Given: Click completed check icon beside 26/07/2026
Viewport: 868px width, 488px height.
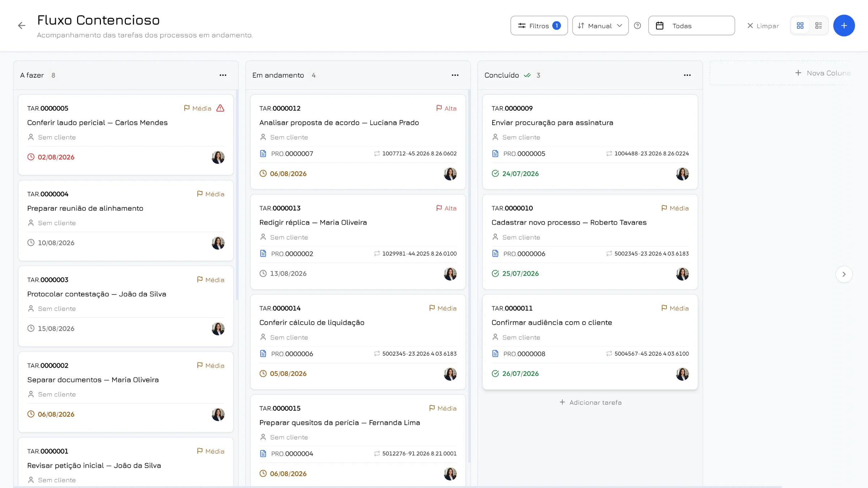Looking at the screenshot, I should [x=495, y=373].
